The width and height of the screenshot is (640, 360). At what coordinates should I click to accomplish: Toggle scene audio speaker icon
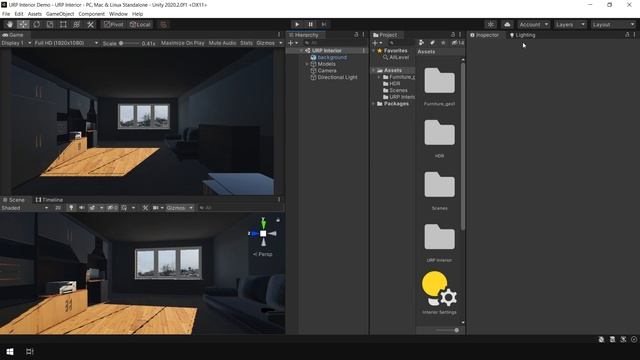(x=82, y=208)
